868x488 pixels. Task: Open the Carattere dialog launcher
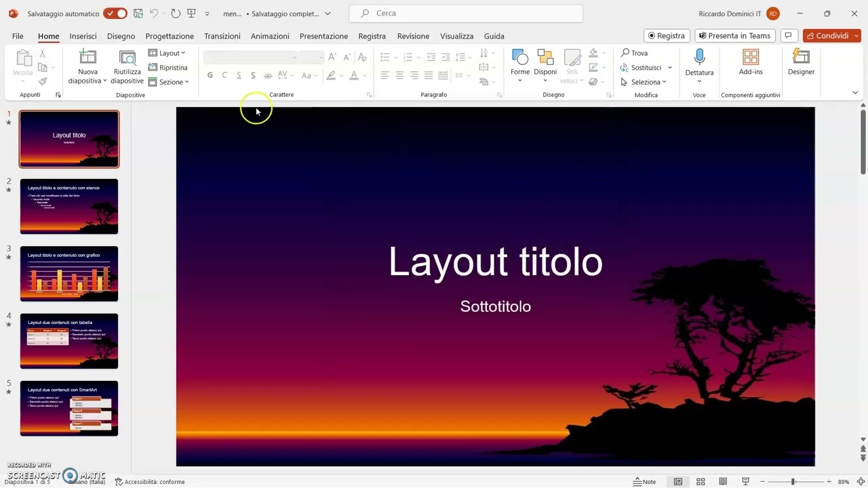click(370, 96)
